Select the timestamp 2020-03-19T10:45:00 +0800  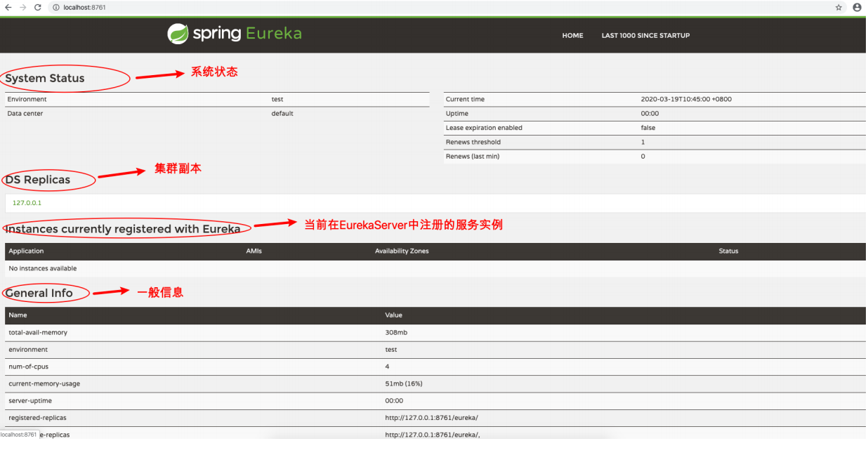point(686,99)
